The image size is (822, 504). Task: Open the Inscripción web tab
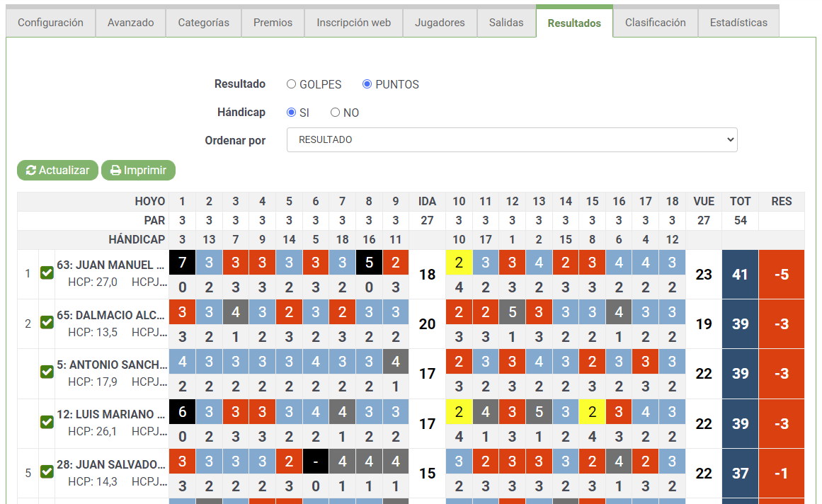coord(354,23)
